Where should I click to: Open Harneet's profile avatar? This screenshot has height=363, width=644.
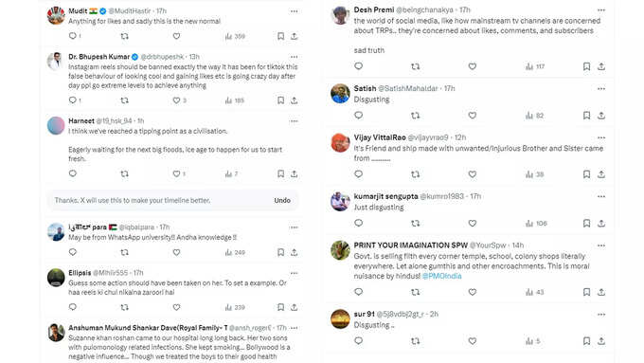tap(56, 125)
